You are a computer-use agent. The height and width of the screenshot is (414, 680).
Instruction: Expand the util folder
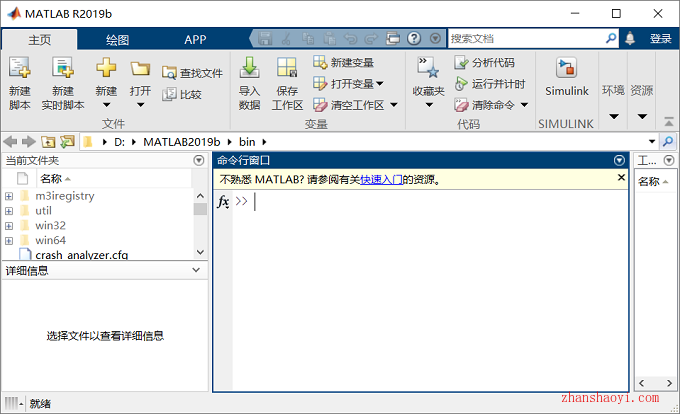click(9, 211)
